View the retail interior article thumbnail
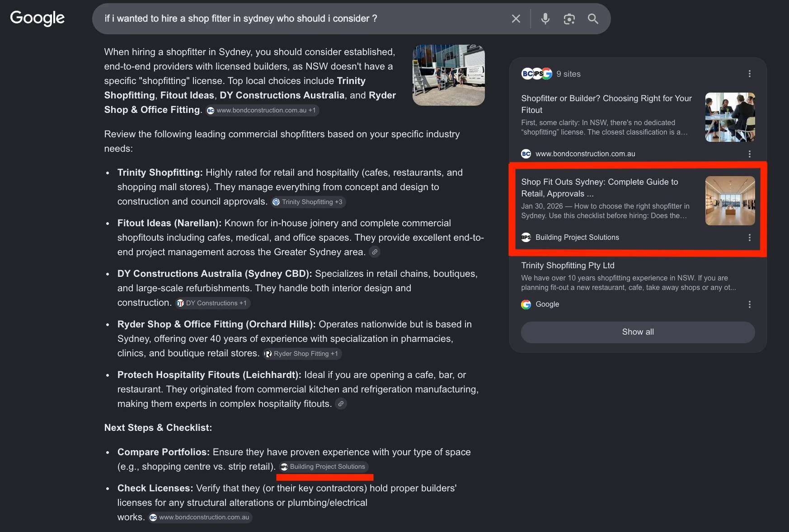 (730, 201)
